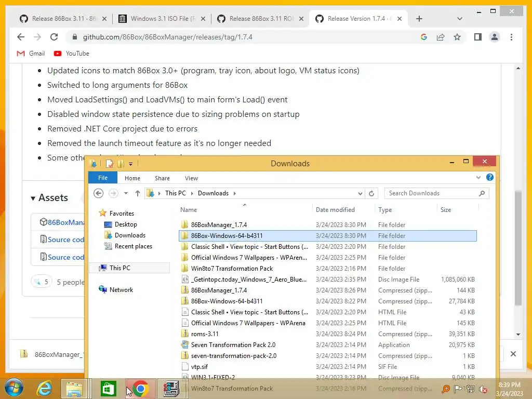Open the Start button on the taskbar
Screen dimensions: 532x399
pos(14,388)
